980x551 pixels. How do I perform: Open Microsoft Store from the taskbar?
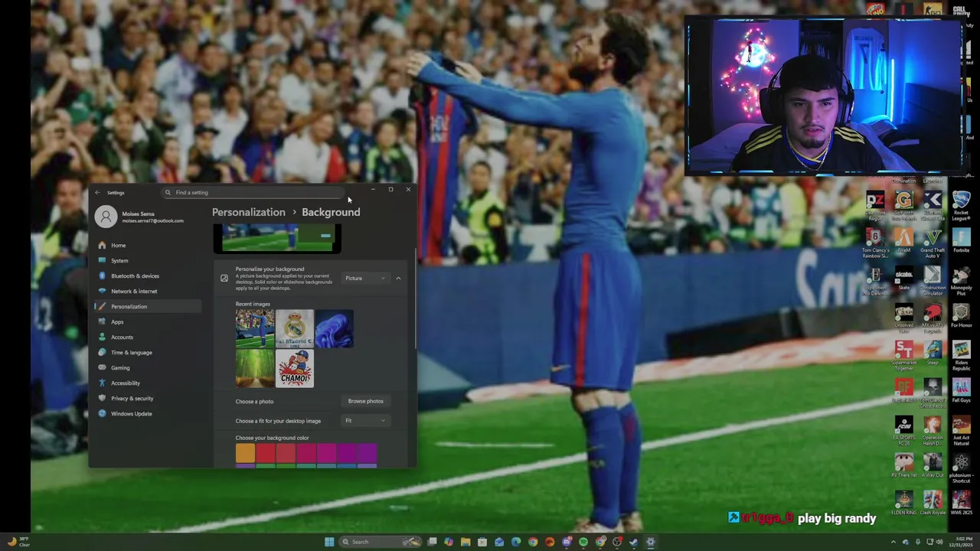pos(482,542)
